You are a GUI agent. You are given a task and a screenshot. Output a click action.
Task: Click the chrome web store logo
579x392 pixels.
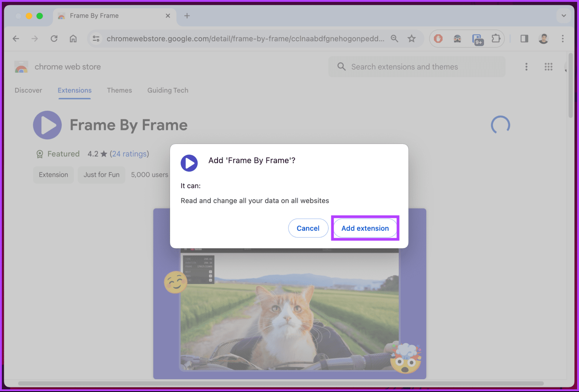pyautogui.click(x=21, y=67)
